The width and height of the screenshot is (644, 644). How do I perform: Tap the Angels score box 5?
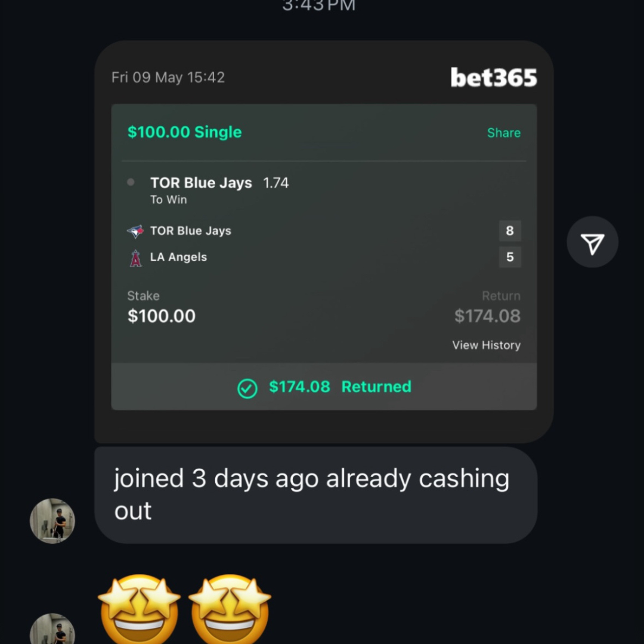pyautogui.click(x=510, y=258)
